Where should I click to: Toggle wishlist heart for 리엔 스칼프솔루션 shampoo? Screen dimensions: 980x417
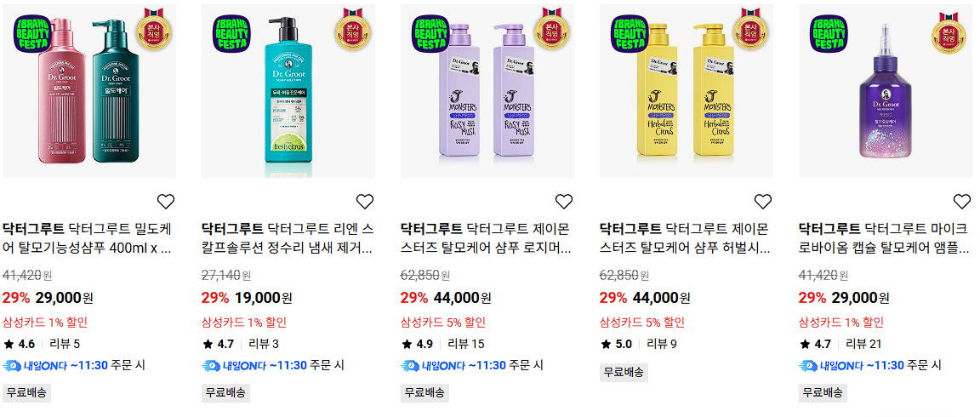[364, 202]
